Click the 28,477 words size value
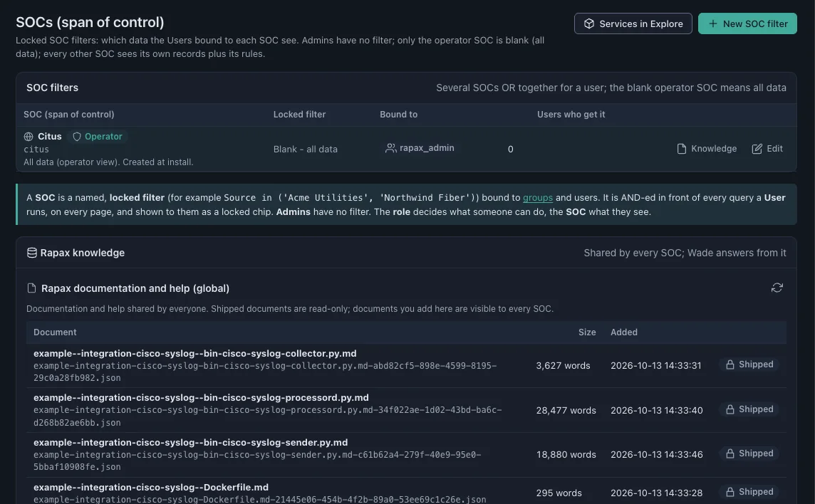Screen dimensions: 815x504 pos(566,411)
